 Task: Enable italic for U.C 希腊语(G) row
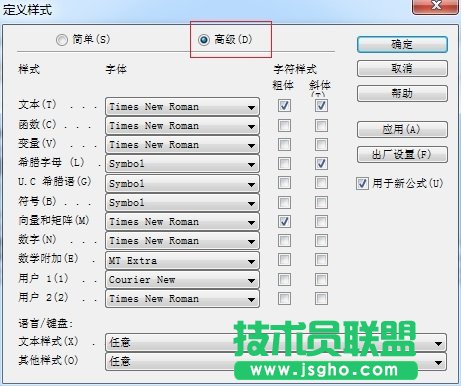click(x=321, y=183)
